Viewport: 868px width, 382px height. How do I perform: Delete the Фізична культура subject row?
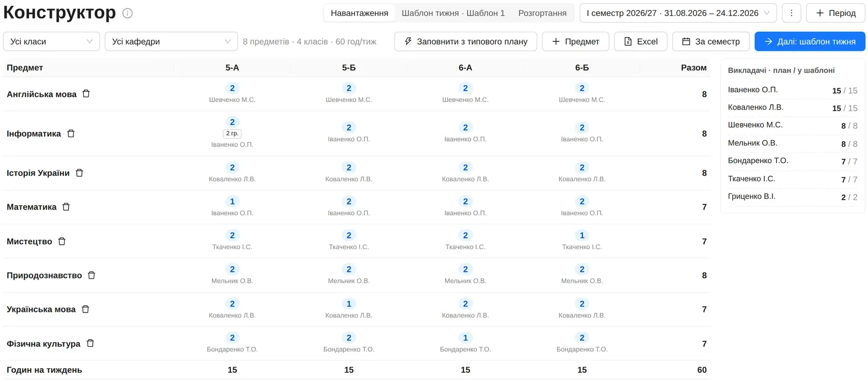pos(90,343)
